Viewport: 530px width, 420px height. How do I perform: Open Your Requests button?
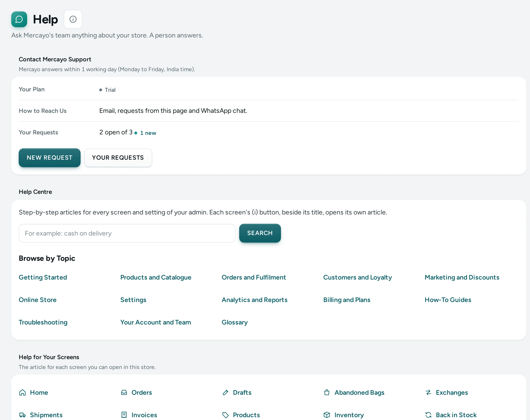tap(118, 158)
